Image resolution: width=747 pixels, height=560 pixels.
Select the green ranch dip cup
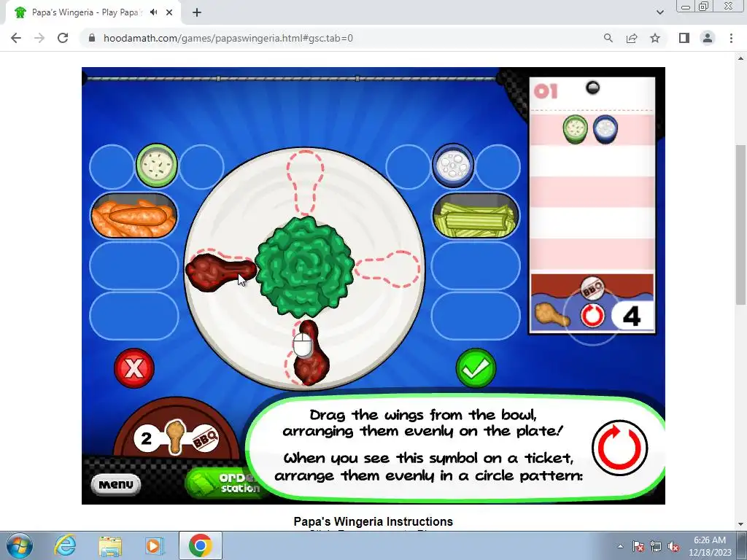(157, 166)
